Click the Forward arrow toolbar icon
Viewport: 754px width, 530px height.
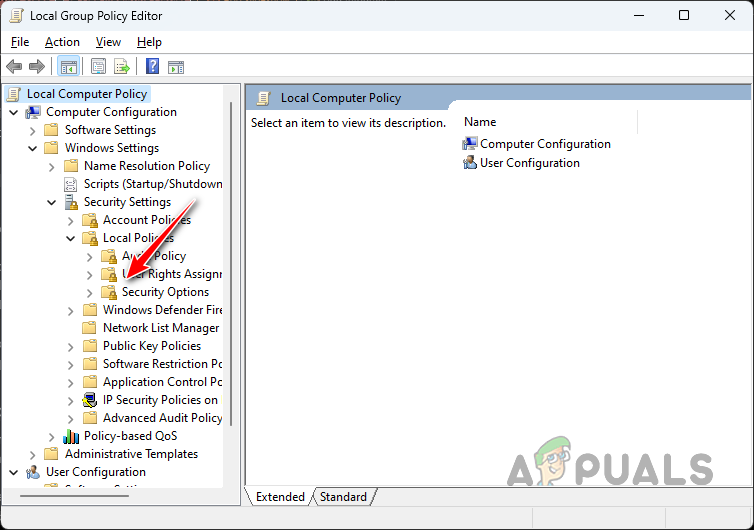(37, 66)
